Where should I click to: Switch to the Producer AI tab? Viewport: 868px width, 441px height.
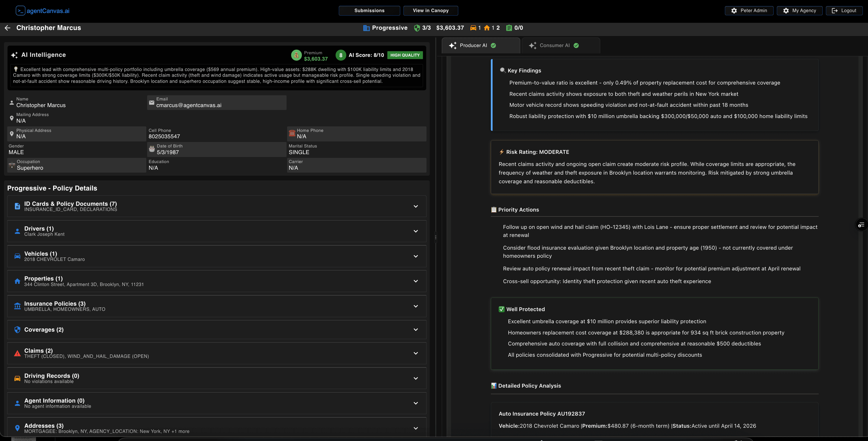481,46
